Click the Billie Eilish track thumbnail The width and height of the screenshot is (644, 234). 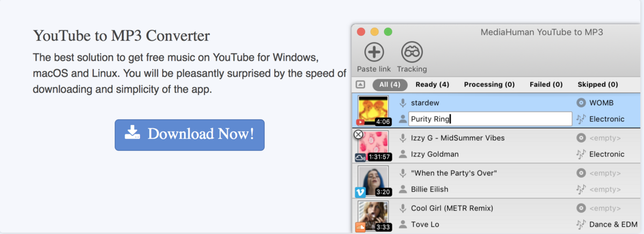[375, 181]
